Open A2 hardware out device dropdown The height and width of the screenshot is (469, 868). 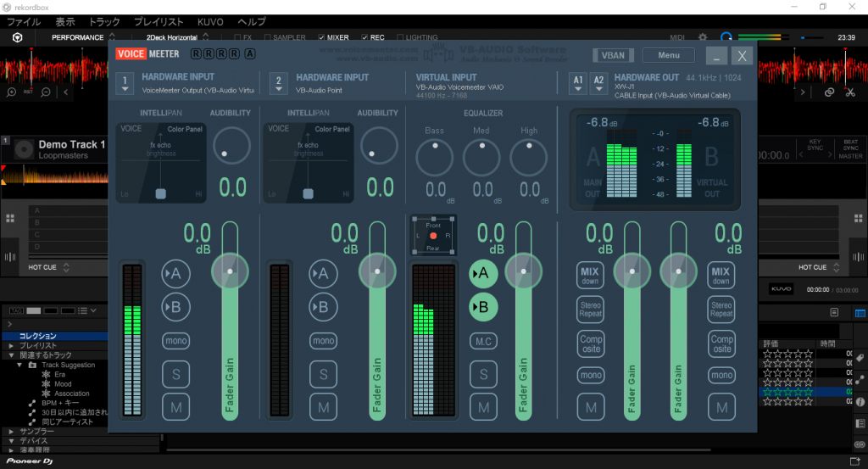pos(599,84)
